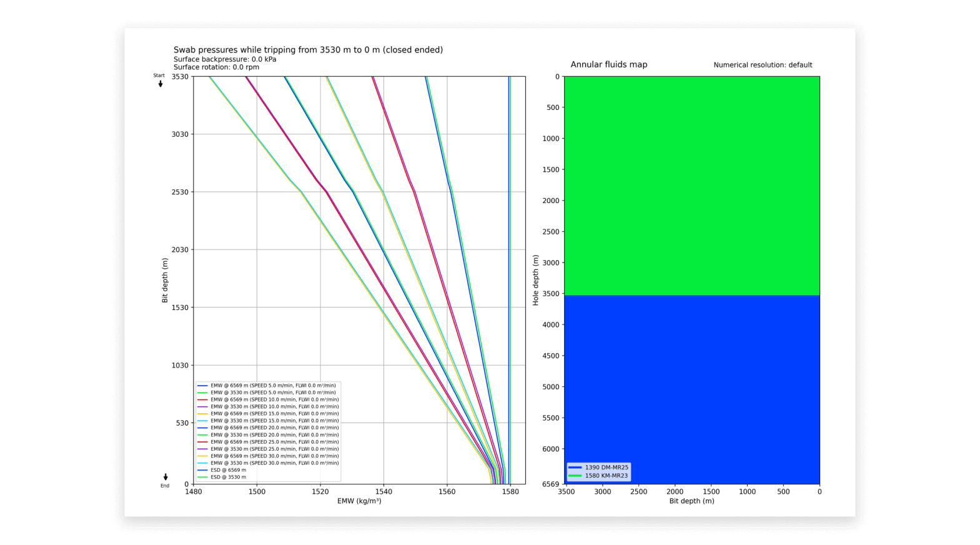Click the End arrow below the depth axis
Image resolution: width=980 pixels, height=545 pixels.
click(x=165, y=477)
